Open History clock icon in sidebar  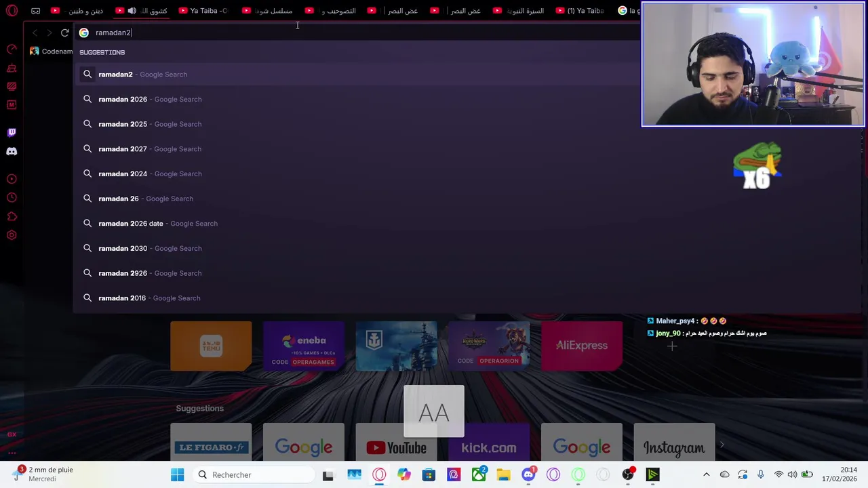point(12,198)
